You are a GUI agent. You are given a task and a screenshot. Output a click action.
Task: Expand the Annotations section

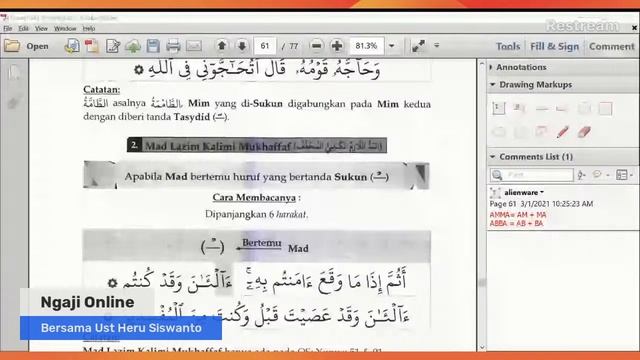coord(521,67)
